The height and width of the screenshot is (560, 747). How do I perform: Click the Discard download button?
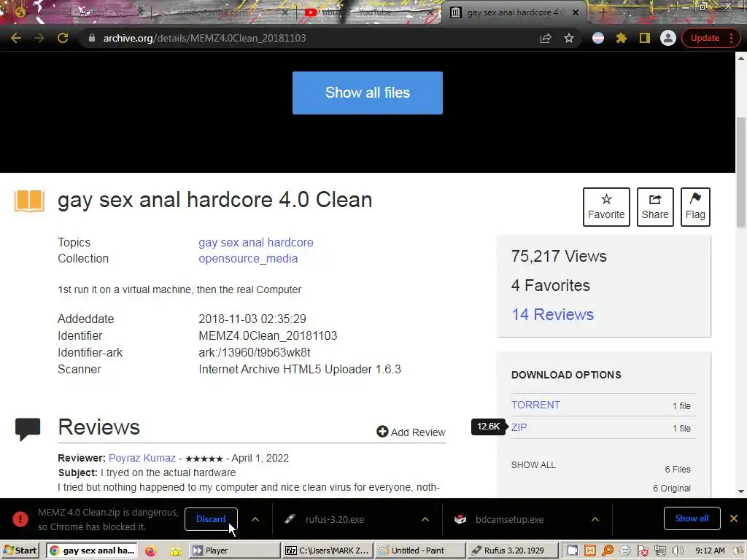[x=211, y=519]
